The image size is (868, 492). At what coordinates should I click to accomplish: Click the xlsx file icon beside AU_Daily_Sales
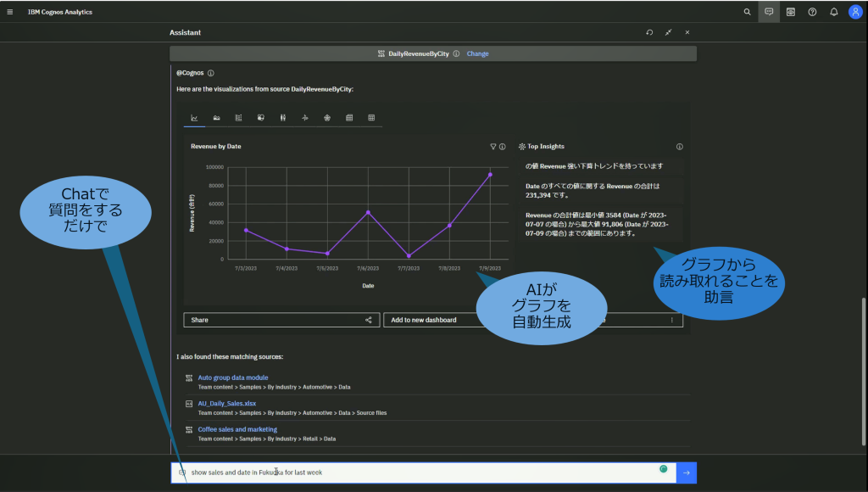[x=189, y=404]
